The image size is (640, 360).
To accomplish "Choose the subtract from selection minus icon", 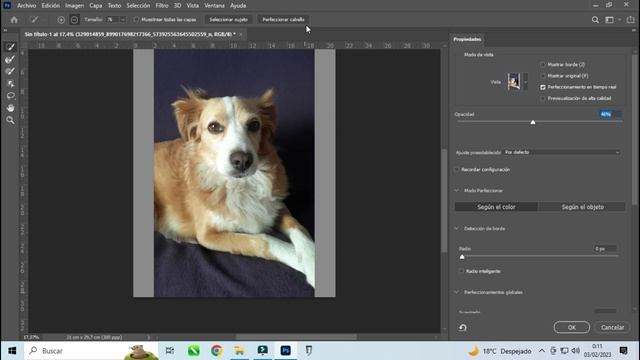I will [74, 20].
